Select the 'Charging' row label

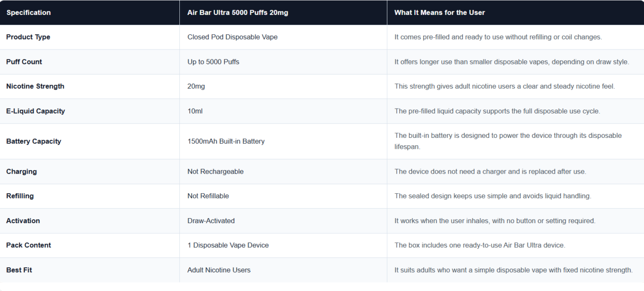coord(21,172)
